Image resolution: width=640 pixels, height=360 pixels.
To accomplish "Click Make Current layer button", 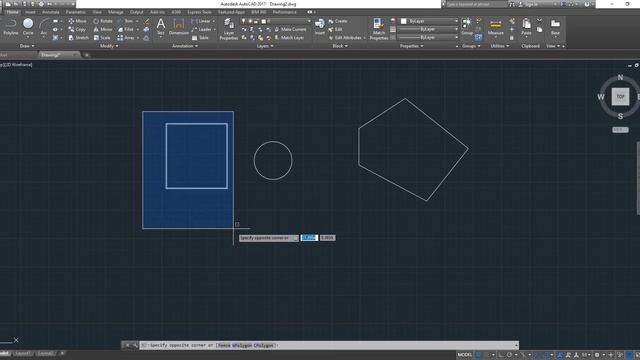I will [x=291, y=29].
